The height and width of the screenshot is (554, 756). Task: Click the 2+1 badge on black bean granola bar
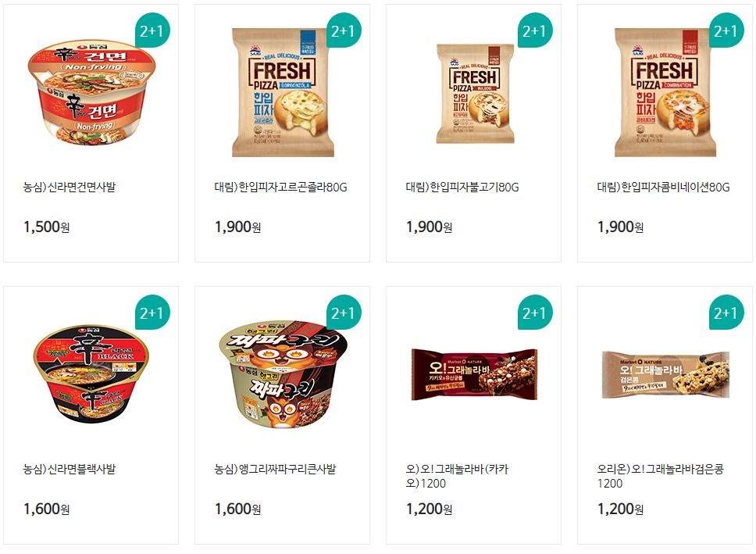click(x=726, y=313)
